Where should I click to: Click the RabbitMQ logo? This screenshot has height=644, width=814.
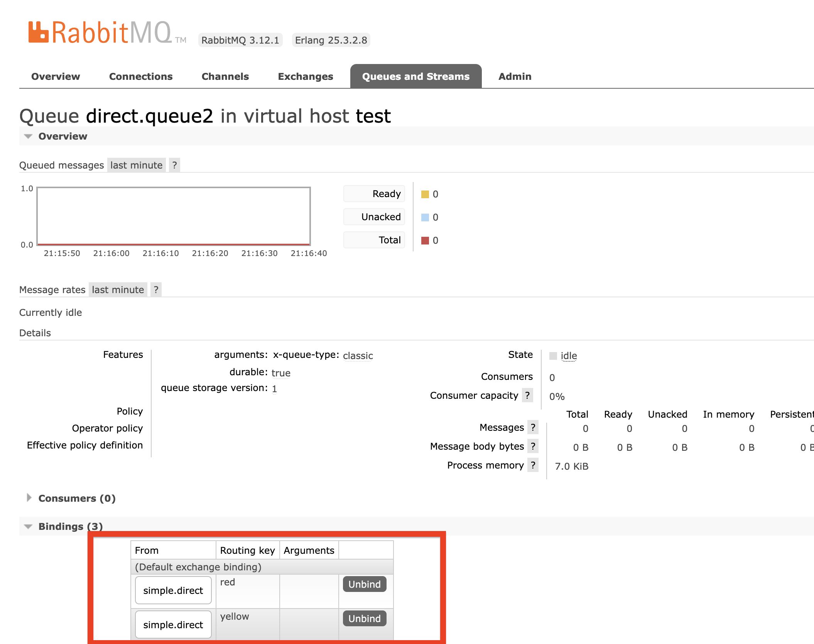pyautogui.click(x=100, y=32)
